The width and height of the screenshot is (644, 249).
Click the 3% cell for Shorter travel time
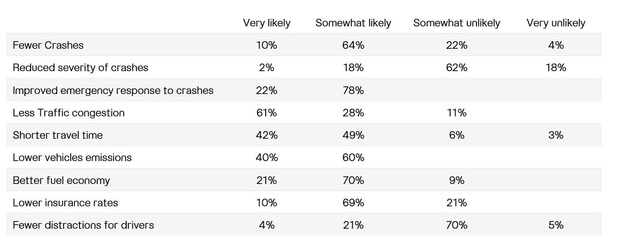pyautogui.click(x=556, y=135)
